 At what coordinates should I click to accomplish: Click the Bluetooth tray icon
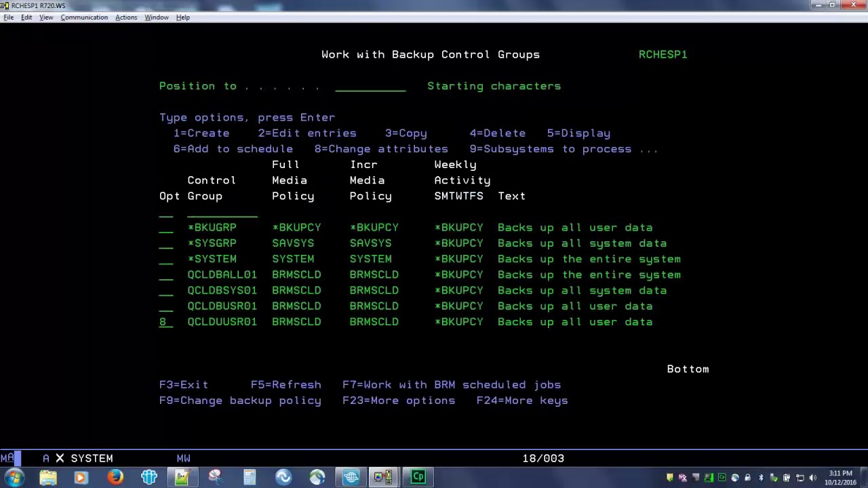point(761,478)
